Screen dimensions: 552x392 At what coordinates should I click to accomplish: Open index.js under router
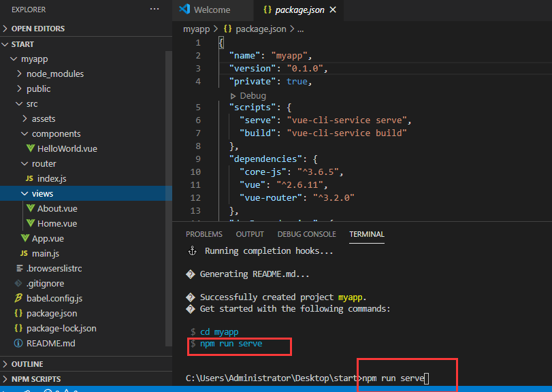[52, 178]
